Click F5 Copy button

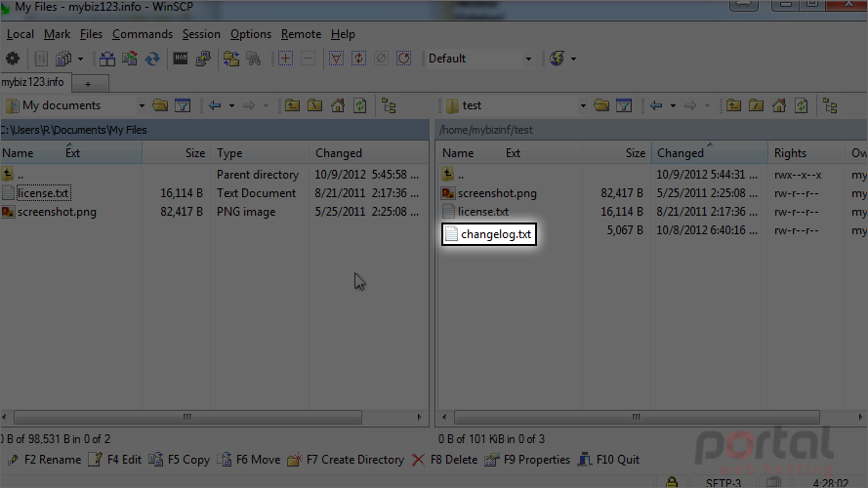[180, 460]
